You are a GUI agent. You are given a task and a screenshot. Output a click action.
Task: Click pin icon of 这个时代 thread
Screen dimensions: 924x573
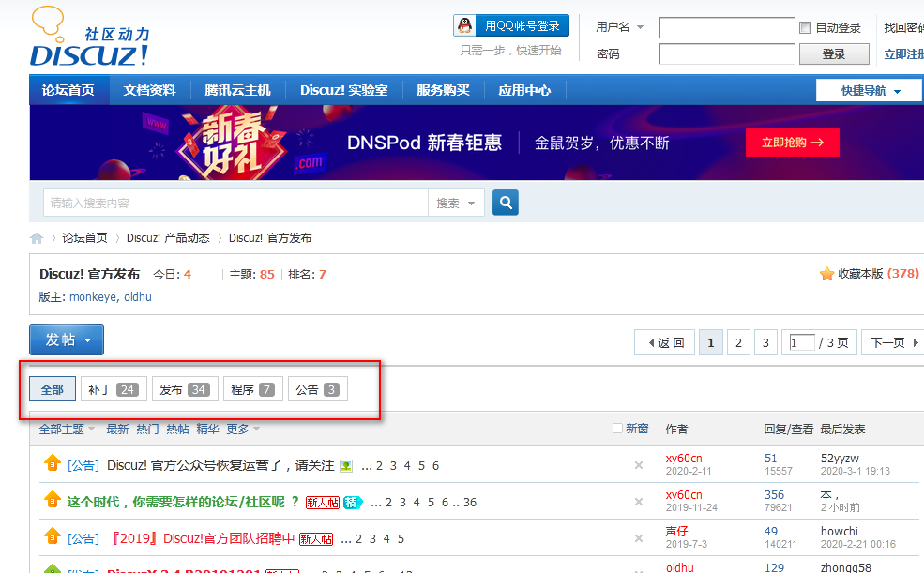tap(53, 500)
